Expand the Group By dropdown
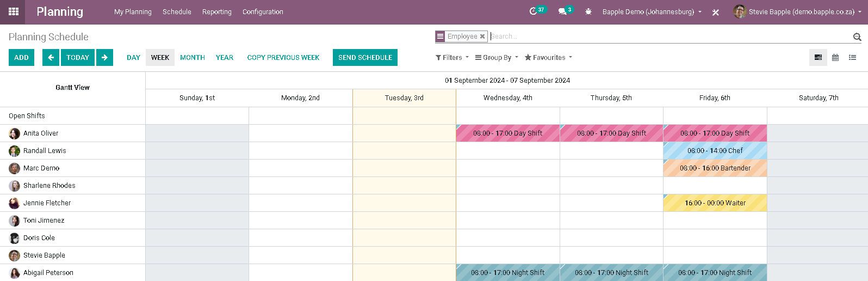Screen dimensions: 868x281 click(497, 58)
